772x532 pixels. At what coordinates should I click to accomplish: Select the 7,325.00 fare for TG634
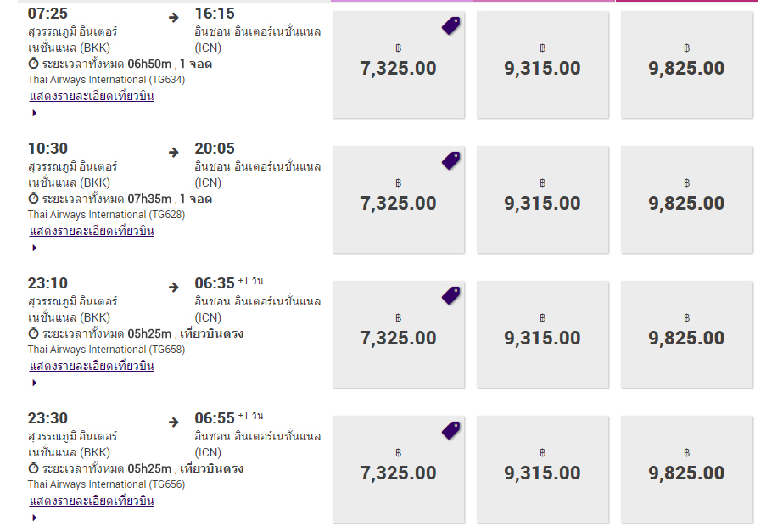(399, 64)
